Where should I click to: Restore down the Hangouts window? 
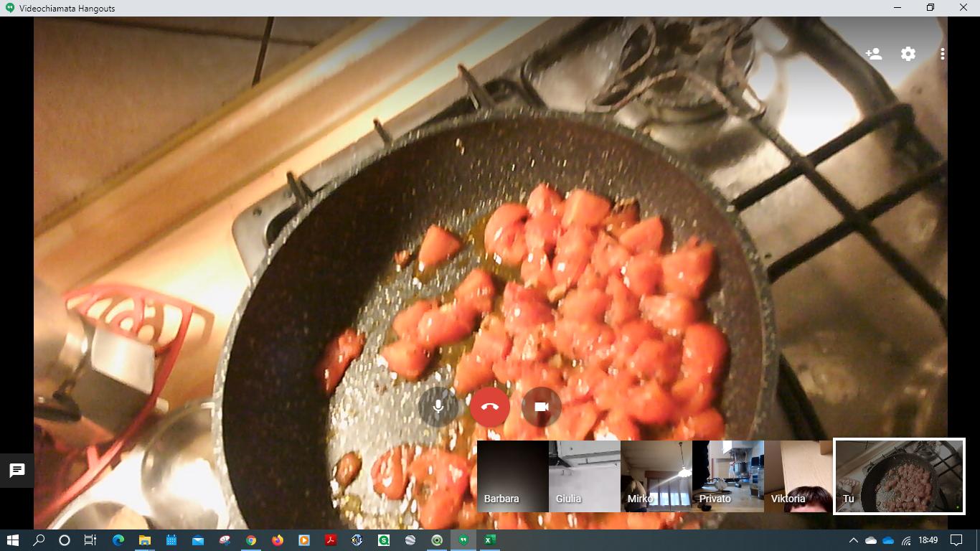930,8
